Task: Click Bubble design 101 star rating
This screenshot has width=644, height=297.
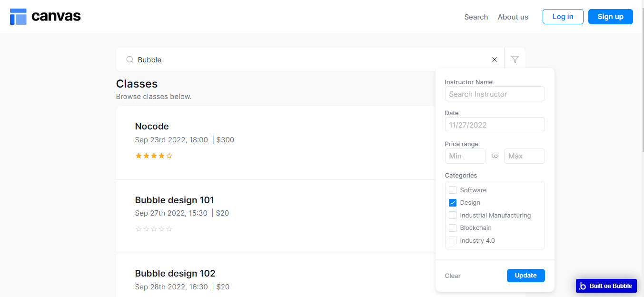Action: pos(154,229)
